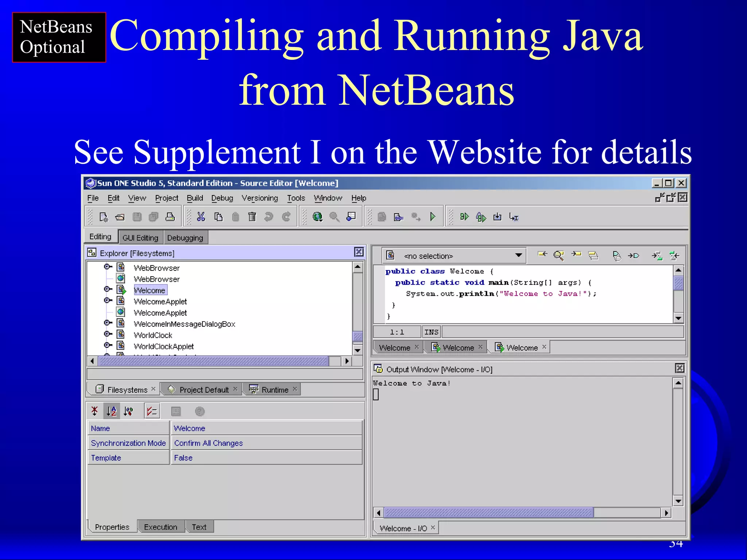747x560 pixels.
Task: Switch to Execution properties tab
Action: [160, 527]
